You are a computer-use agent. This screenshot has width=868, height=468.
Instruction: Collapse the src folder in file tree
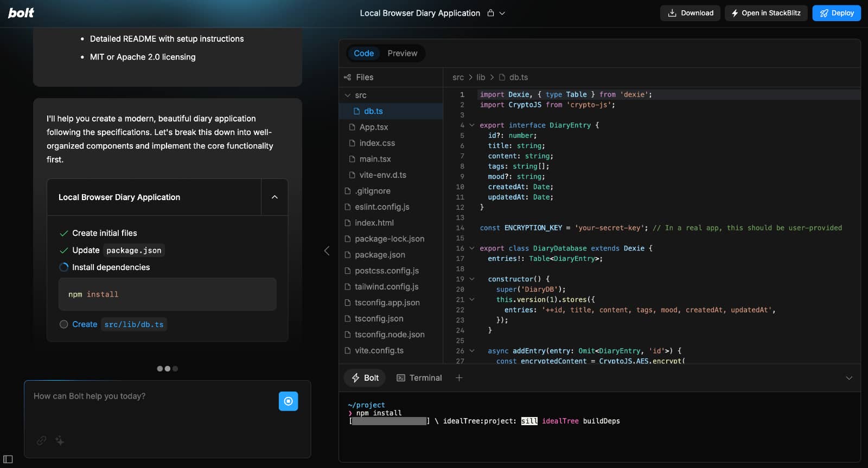(348, 95)
